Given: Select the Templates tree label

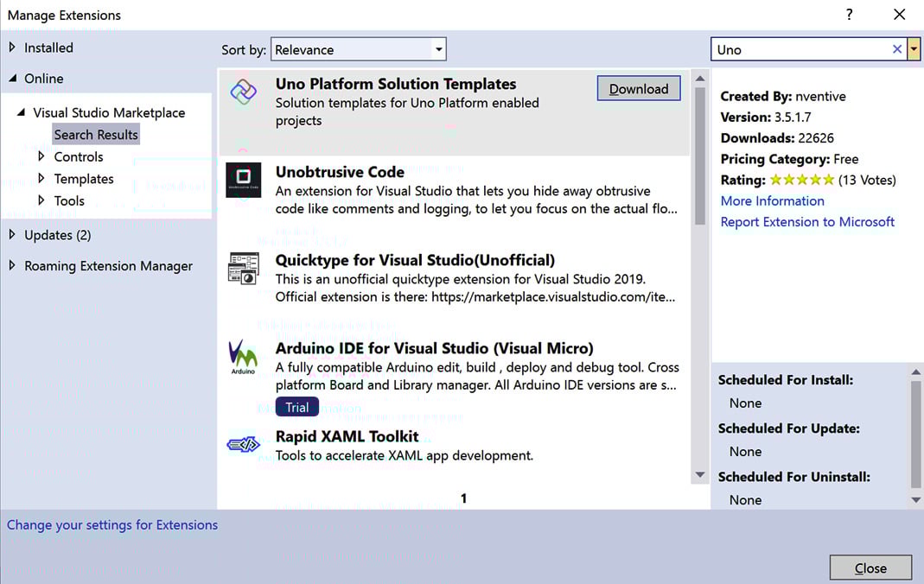Looking at the screenshot, I should [84, 179].
